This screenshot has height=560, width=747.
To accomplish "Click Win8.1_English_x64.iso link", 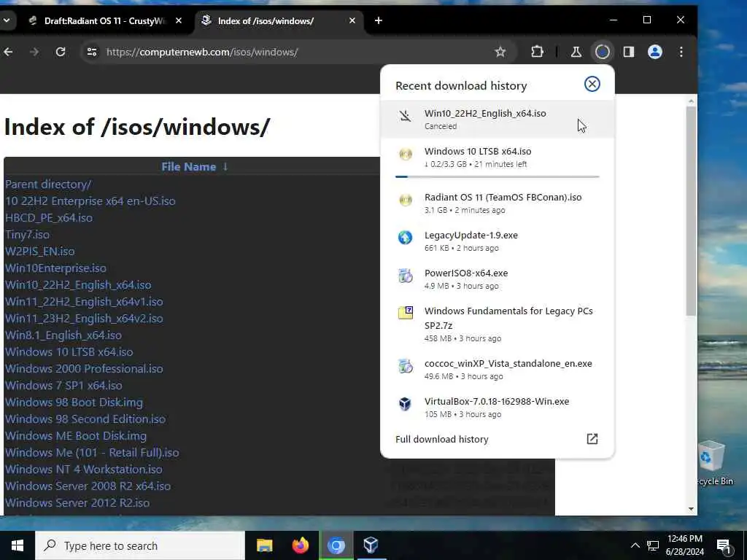I will pyautogui.click(x=63, y=335).
